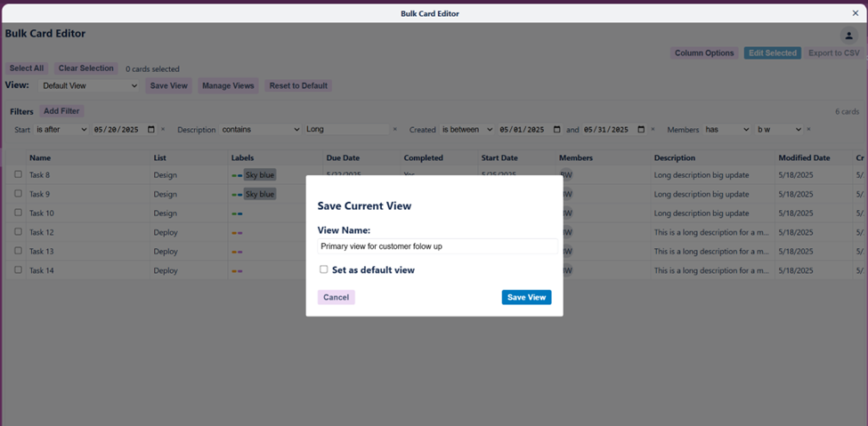This screenshot has width=868, height=426.
Task: Open the 'contains' operator dropdown
Action: (260, 130)
